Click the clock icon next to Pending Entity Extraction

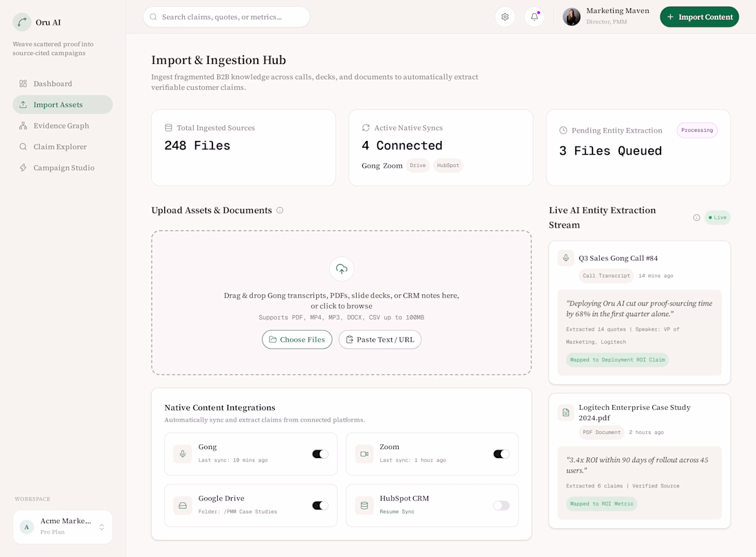[x=563, y=130]
